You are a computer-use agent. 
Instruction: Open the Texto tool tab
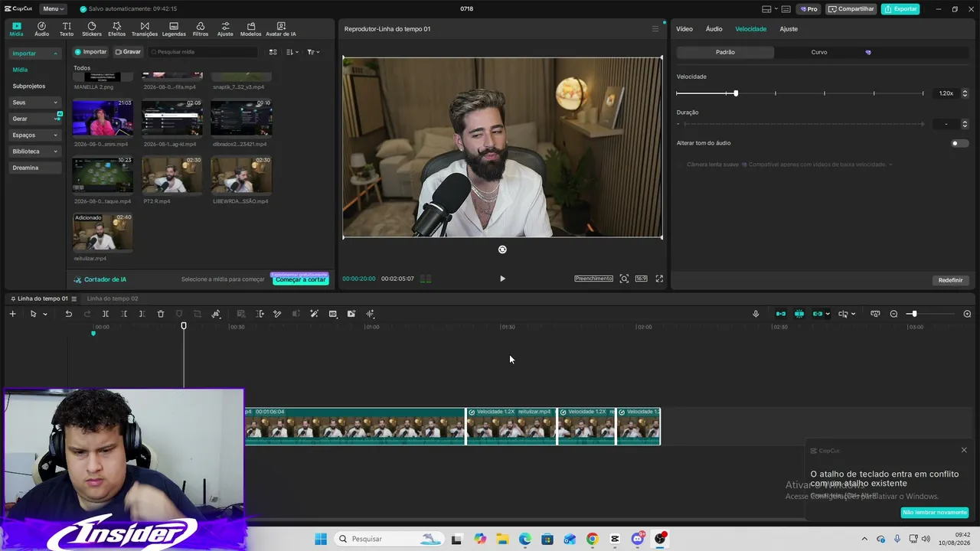(x=67, y=29)
